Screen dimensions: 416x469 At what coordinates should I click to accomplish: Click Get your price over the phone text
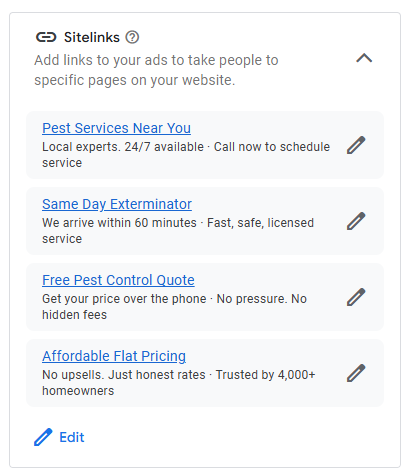click(124, 299)
